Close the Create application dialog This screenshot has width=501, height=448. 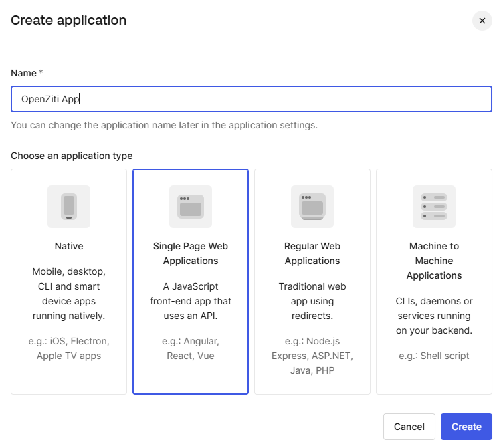pos(482,21)
